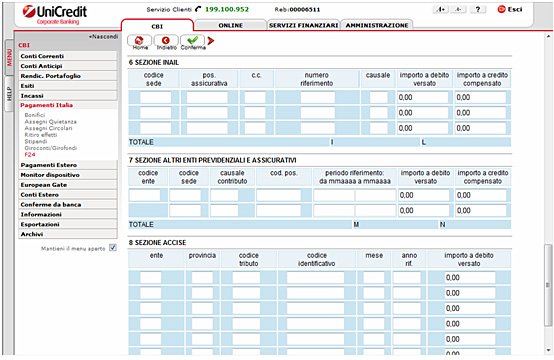Focus Accise first provincia field
The height and width of the screenshot is (360, 554).
[202, 277]
